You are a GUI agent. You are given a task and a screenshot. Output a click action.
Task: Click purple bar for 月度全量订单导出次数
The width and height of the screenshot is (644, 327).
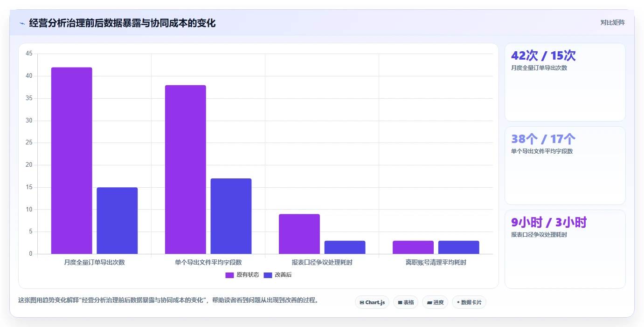click(x=72, y=161)
